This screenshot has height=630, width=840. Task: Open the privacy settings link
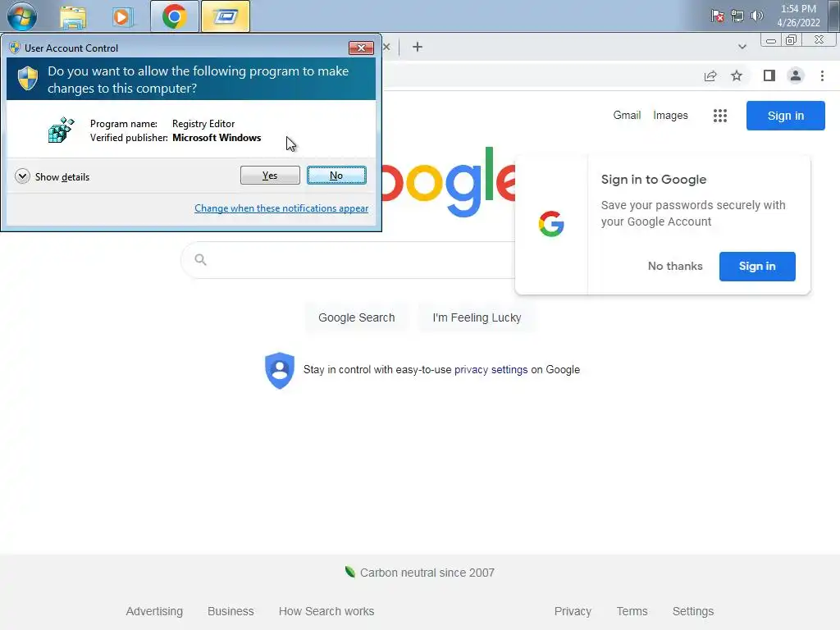click(x=491, y=370)
